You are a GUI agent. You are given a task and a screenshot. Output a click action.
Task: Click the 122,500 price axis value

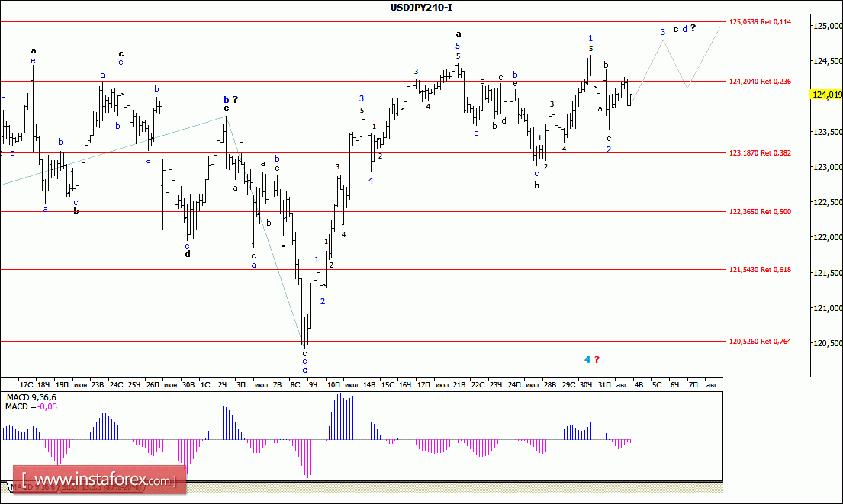[x=828, y=202]
